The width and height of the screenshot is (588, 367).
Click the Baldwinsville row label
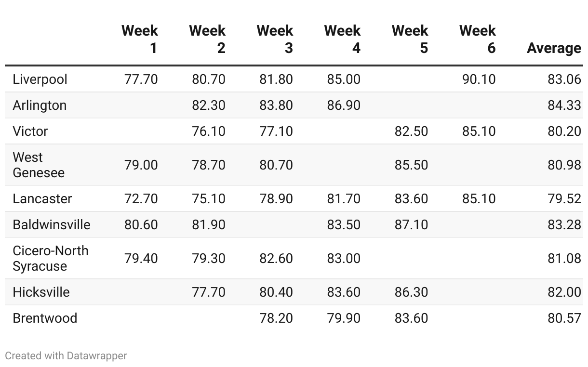click(52, 225)
